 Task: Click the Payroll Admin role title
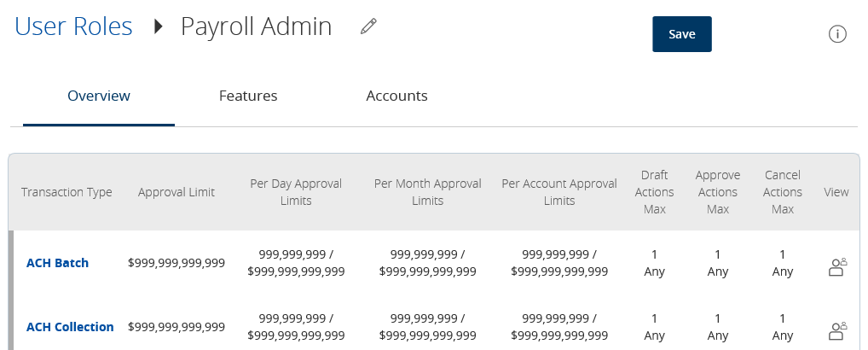coord(257,26)
